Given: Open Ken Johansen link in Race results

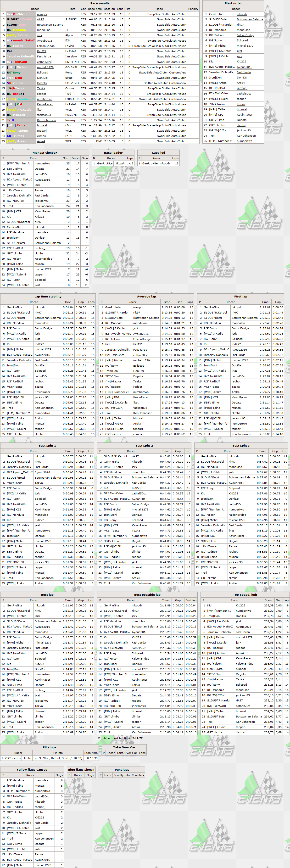Looking at the screenshot, I should (x=46, y=120).
